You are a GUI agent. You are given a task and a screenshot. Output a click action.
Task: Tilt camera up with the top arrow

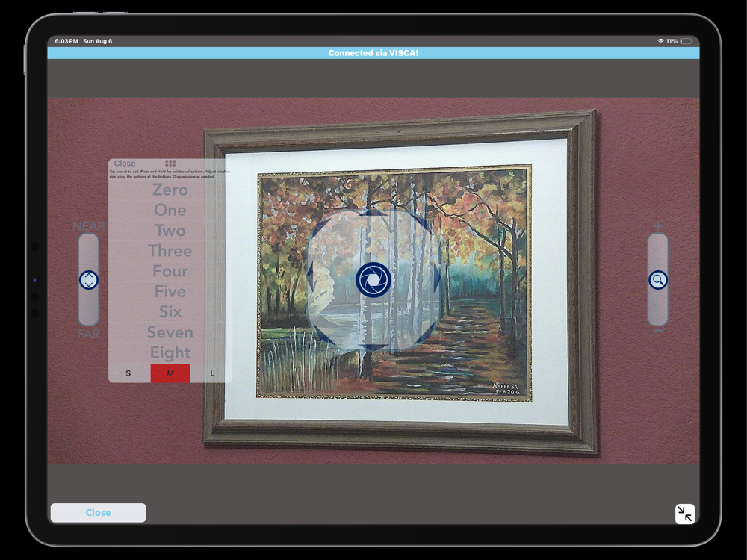[x=373, y=212]
